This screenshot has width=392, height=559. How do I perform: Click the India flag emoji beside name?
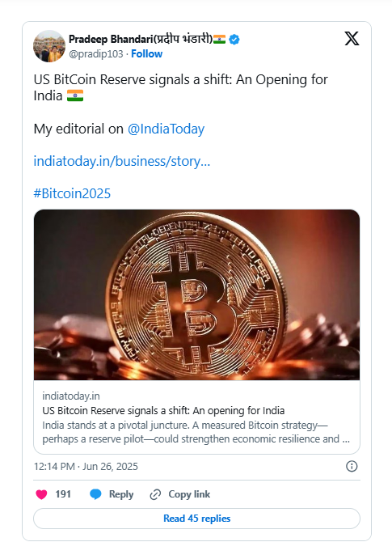click(219, 39)
